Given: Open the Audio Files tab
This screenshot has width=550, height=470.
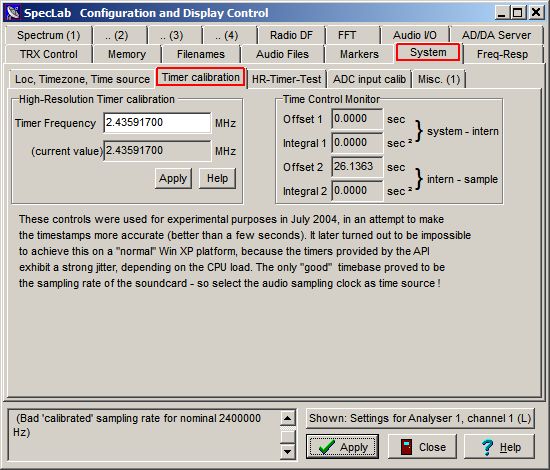Looking at the screenshot, I should 282,54.
